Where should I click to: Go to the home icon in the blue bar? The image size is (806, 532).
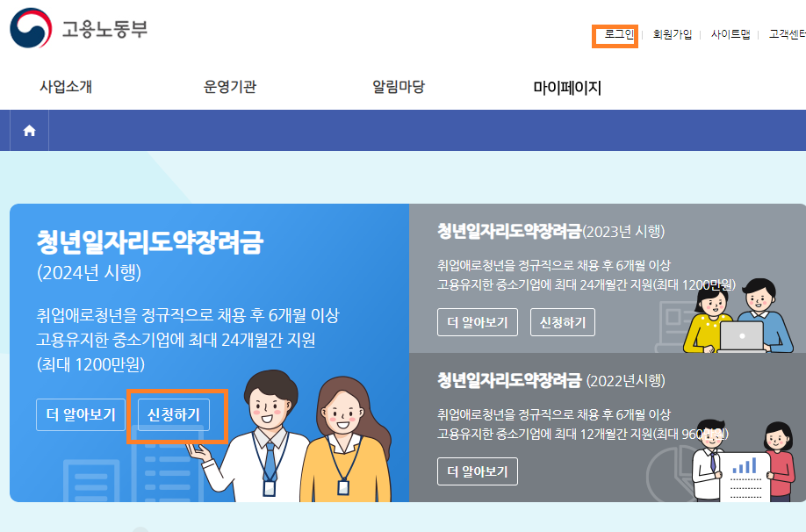[x=29, y=131]
